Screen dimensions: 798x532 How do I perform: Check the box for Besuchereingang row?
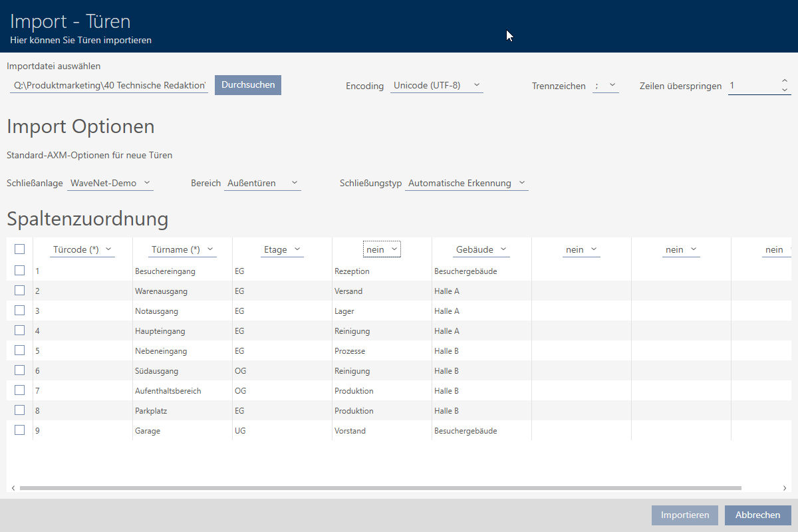(x=19, y=271)
